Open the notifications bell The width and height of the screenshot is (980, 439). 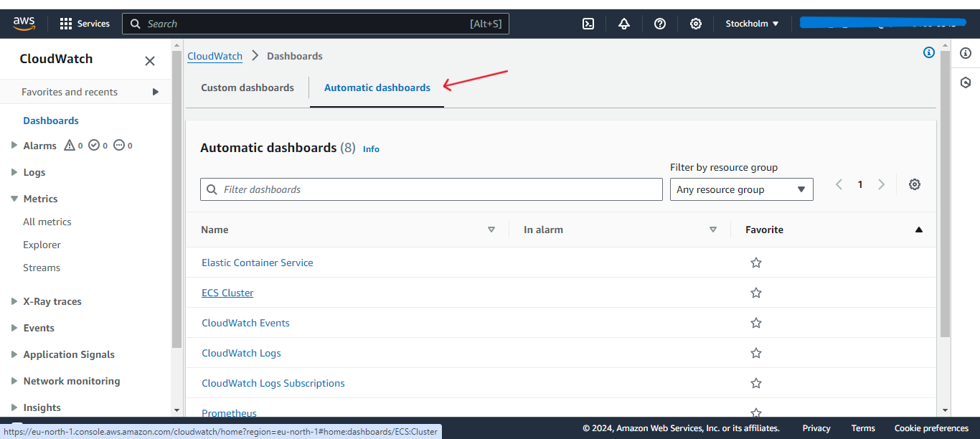[624, 24]
